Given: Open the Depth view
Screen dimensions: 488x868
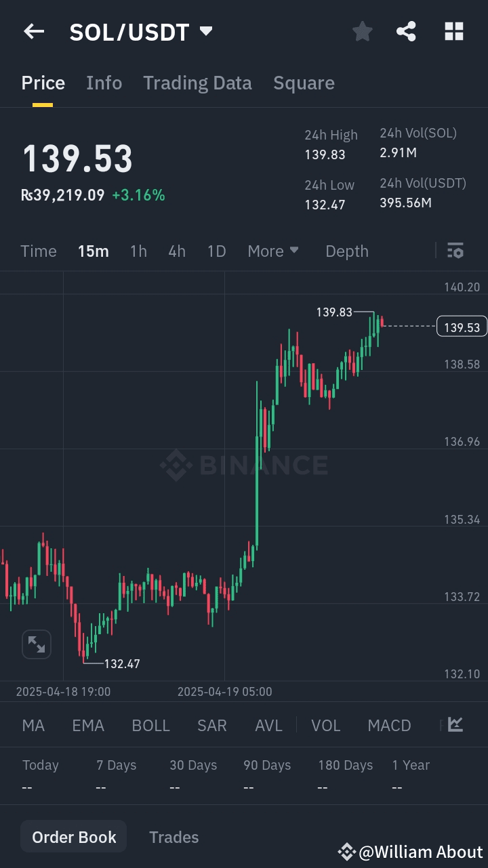Looking at the screenshot, I should click(346, 251).
